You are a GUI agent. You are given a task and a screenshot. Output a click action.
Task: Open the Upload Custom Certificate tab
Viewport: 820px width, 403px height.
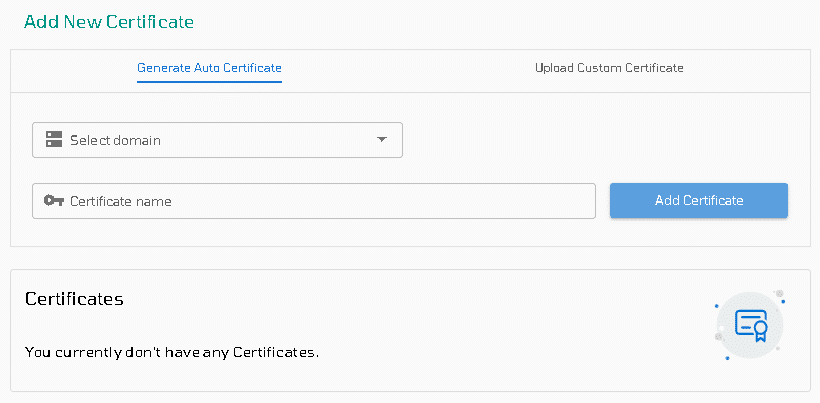(609, 68)
